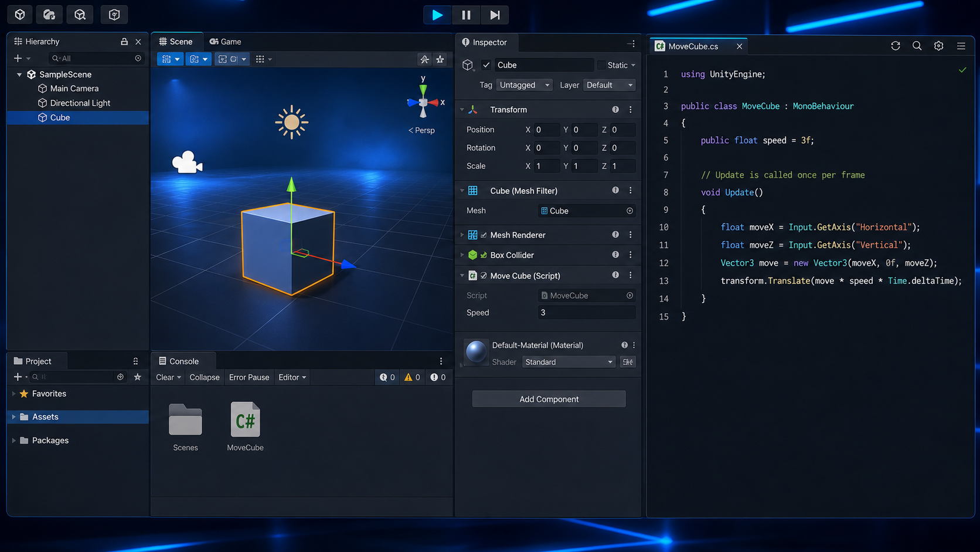
Task: Open Box Collider kebab menu
Action: coord(631,255)
